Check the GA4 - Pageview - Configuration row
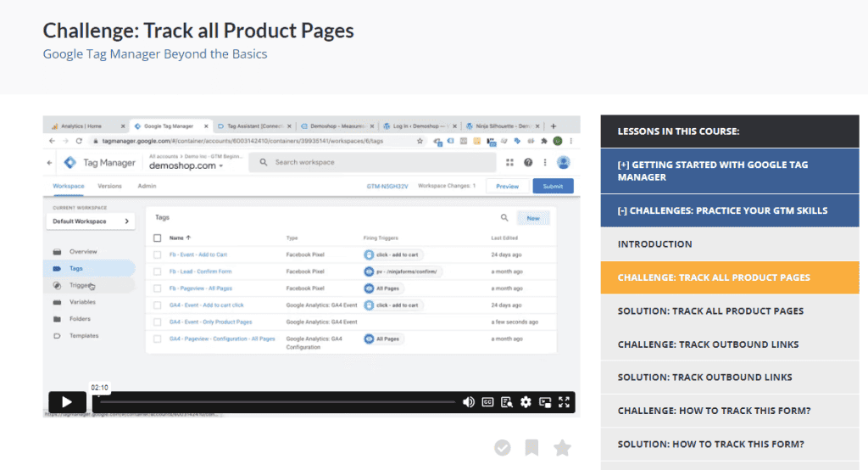Screen dimensions: 868x470 [x=157, y=339]
